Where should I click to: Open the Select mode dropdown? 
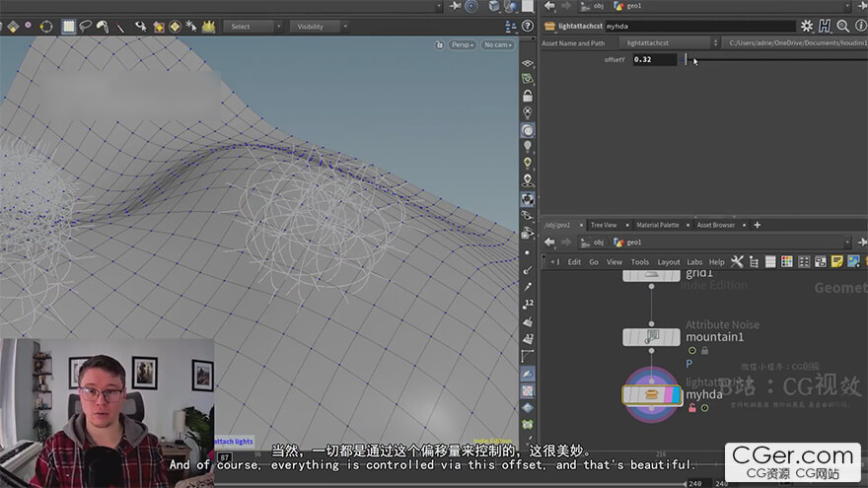point(253,27)
